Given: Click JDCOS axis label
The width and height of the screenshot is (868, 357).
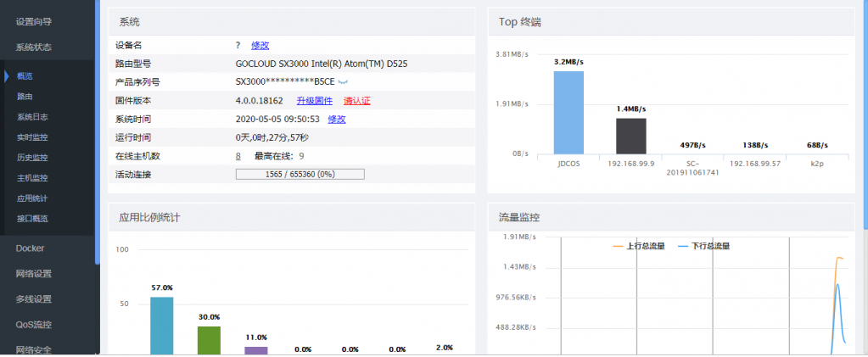Looking at the screenshot, I should (568, 164).
